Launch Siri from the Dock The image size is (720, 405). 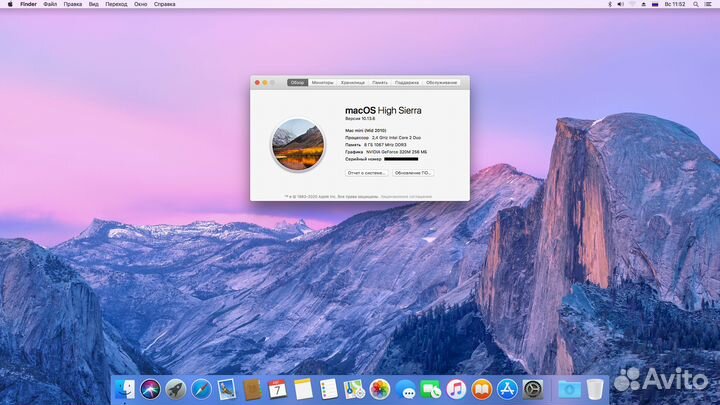pos(150,389)
